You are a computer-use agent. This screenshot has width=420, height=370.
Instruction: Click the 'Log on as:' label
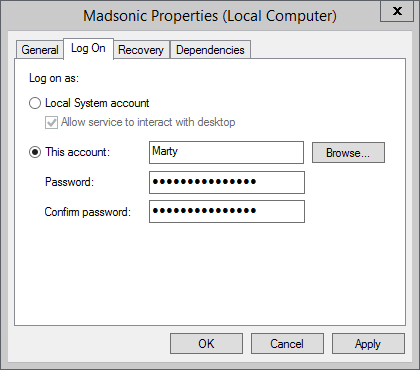tap(54, 78)
